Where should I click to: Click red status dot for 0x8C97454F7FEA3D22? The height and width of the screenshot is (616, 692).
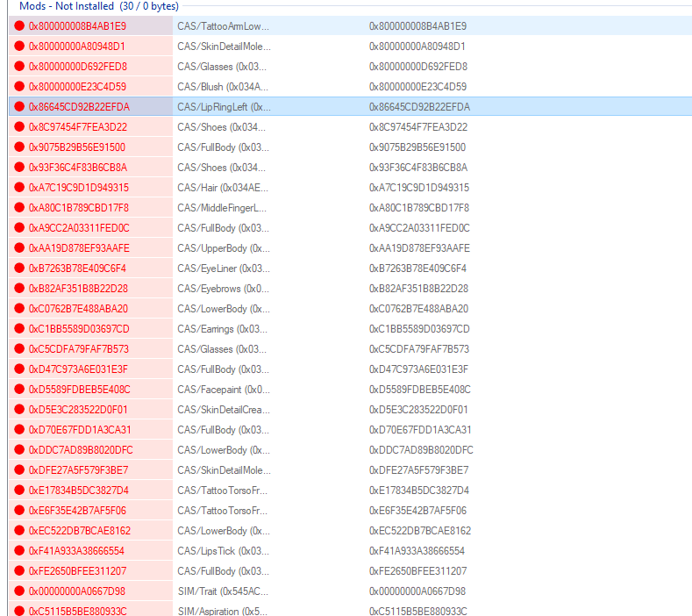pyautogui.click(x=19, y=126)
